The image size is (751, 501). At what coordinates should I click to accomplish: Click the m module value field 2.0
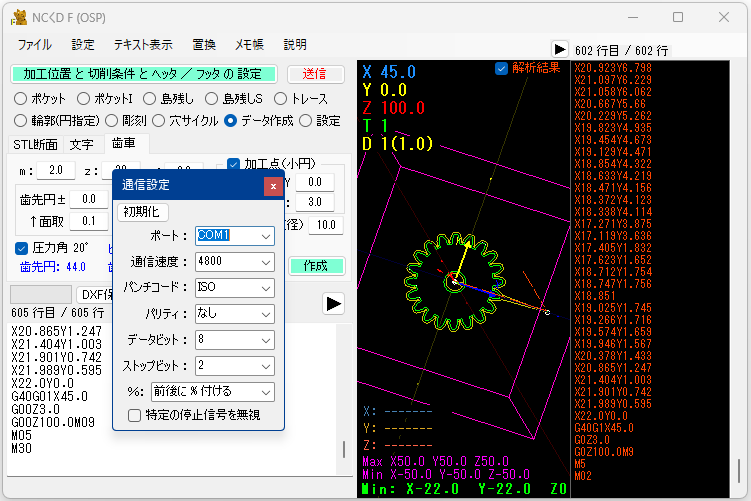(56, 170)
